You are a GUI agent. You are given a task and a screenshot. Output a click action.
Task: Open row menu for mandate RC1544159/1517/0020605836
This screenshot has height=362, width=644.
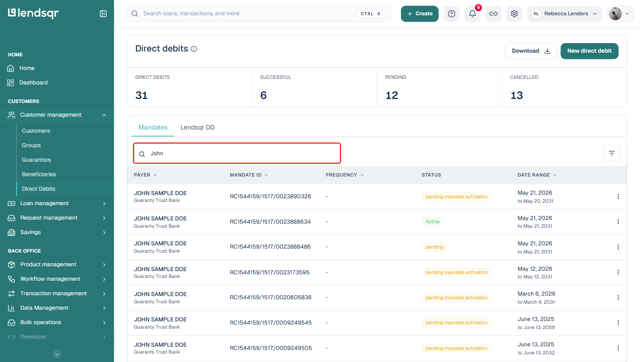click(618, 298)
